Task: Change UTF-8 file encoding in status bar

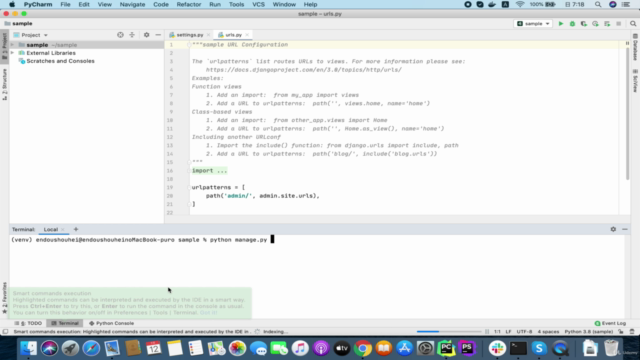Action: point(524,332)
